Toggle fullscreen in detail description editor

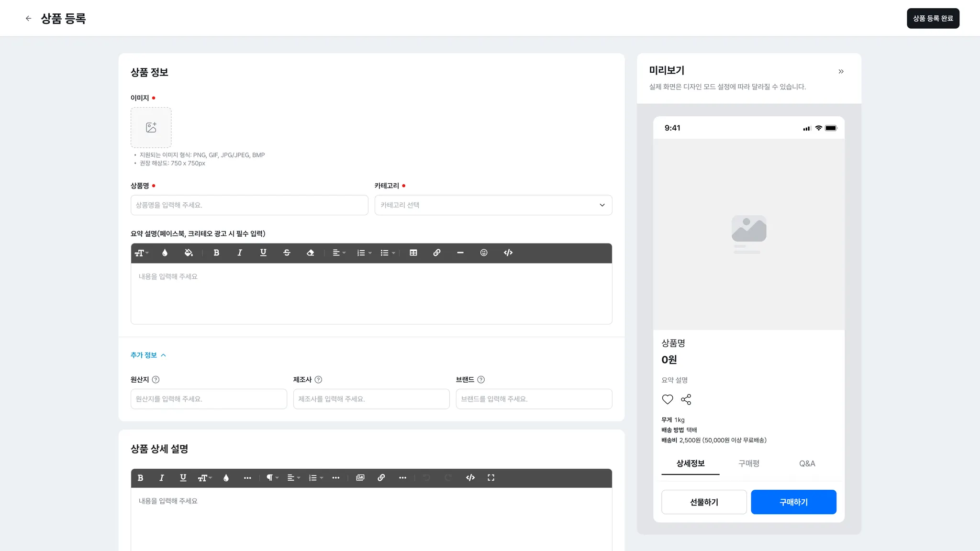pyautogui.click(x=491, y=477)
